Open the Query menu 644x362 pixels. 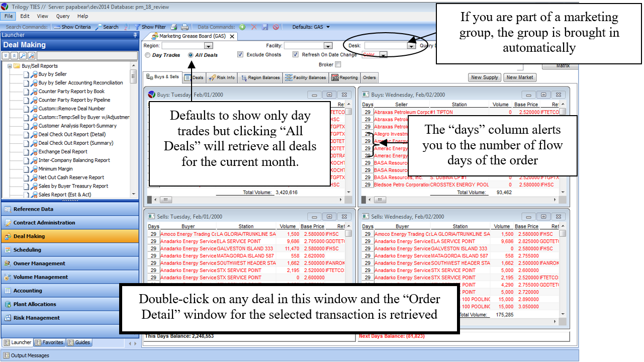point(63,16)
